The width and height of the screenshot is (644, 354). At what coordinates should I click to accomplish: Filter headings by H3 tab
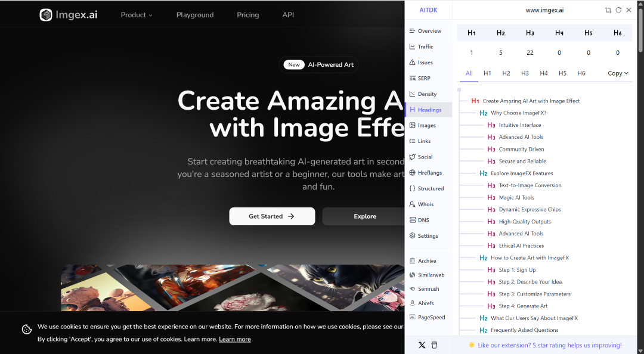click(x=525, y=73)
